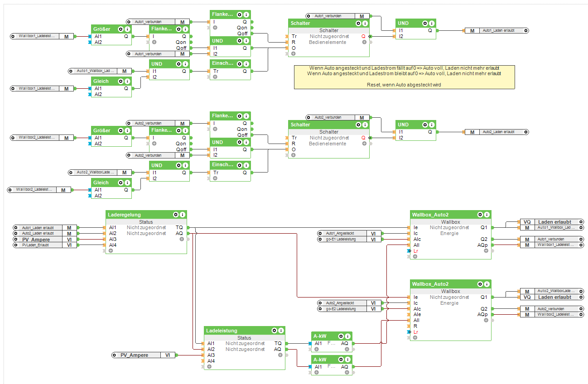Click gear icon of go-E1 Ladeleistung input
Screen dimensions: 588x384
tap(320, 239)
